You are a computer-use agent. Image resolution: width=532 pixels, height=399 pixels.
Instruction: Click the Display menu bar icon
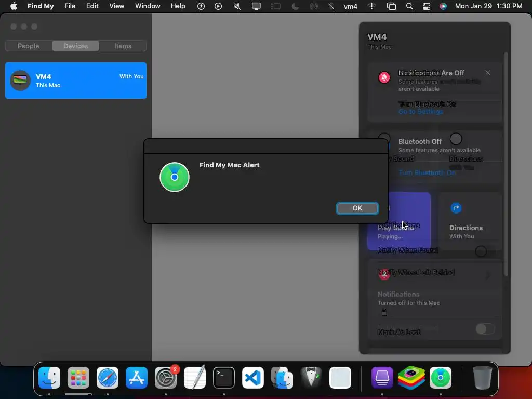tap(256, 6)
